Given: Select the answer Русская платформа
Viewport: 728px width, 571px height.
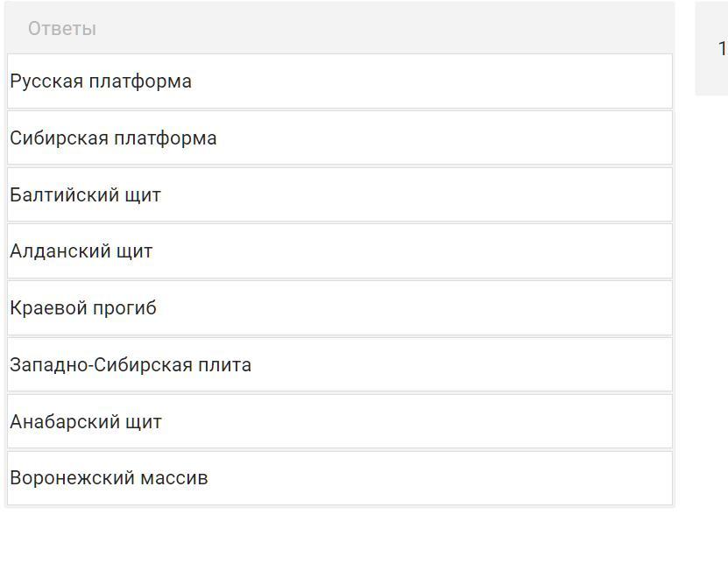Looking at the screenshot, I should [x=340, y=81].
